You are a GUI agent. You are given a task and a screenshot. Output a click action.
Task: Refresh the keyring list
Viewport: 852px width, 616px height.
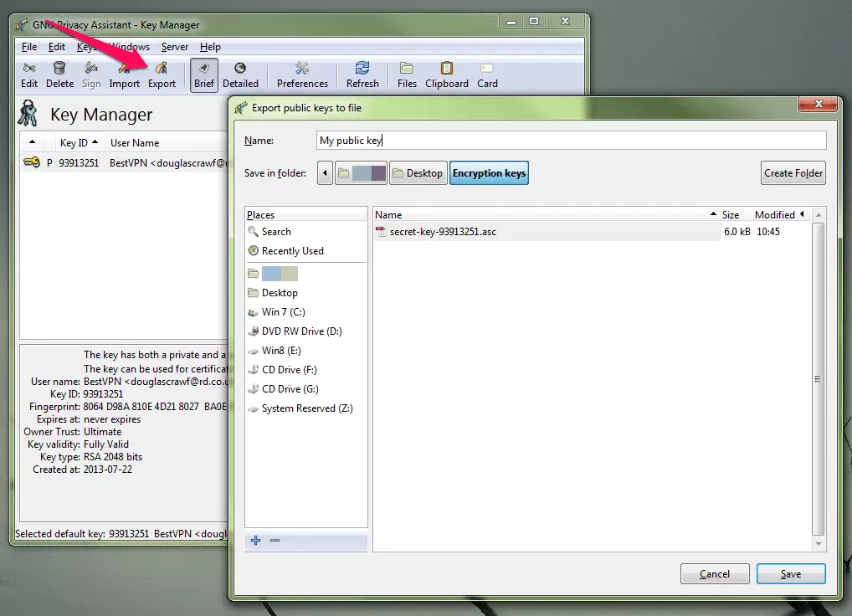[362, 74]
